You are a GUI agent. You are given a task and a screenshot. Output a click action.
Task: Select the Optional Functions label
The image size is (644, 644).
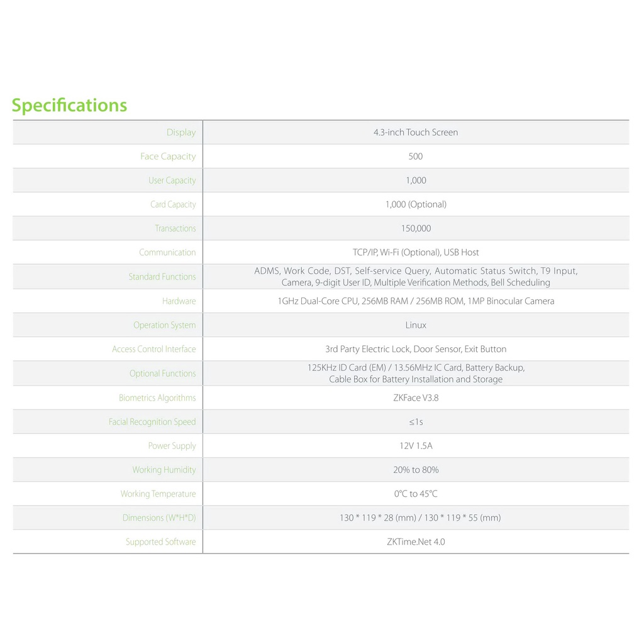[163, 374]
